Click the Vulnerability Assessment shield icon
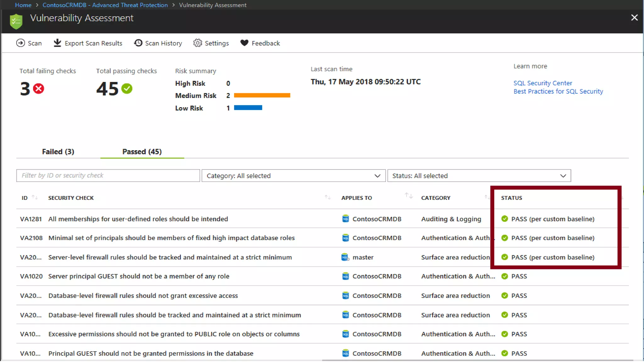Viewport: 644px width, 362px height. pyautogui.click(x=16, y=21)
